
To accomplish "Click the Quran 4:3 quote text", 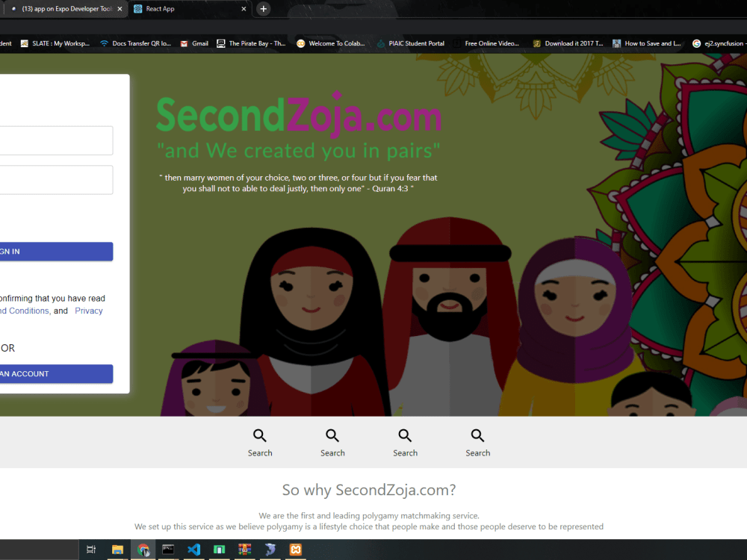I will click(298, 183).
